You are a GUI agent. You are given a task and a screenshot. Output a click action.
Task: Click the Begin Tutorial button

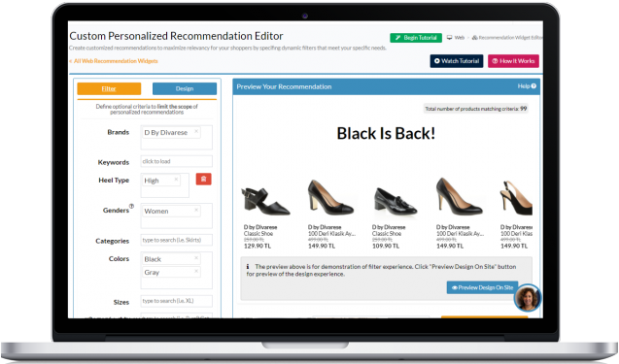416,38
